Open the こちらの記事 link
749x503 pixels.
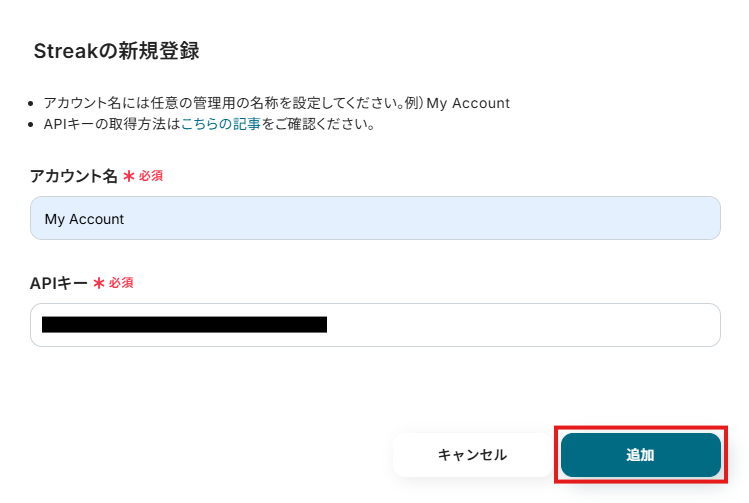tap(220, 125)
